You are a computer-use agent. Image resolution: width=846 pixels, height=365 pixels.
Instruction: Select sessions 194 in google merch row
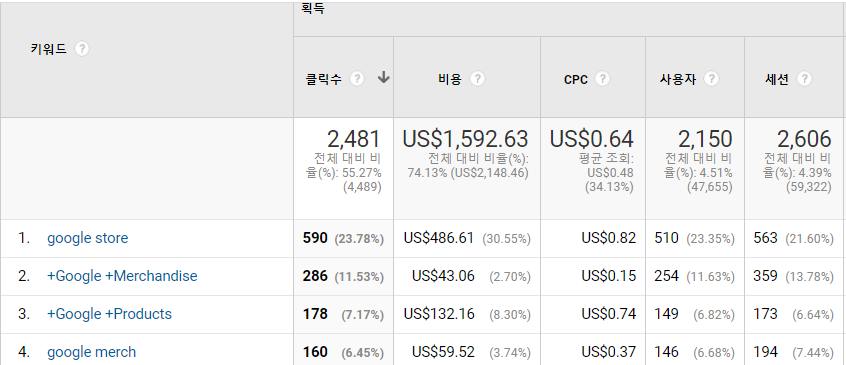pos(766,352)
